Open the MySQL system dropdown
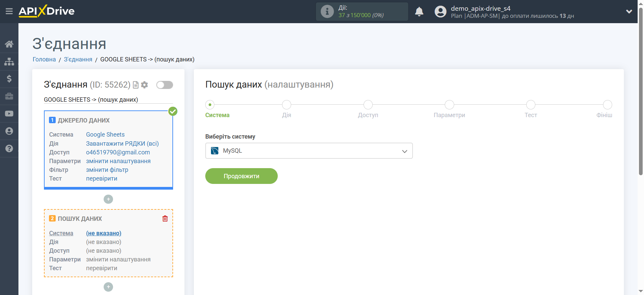 pyautogui.click(x=309, y=151)
